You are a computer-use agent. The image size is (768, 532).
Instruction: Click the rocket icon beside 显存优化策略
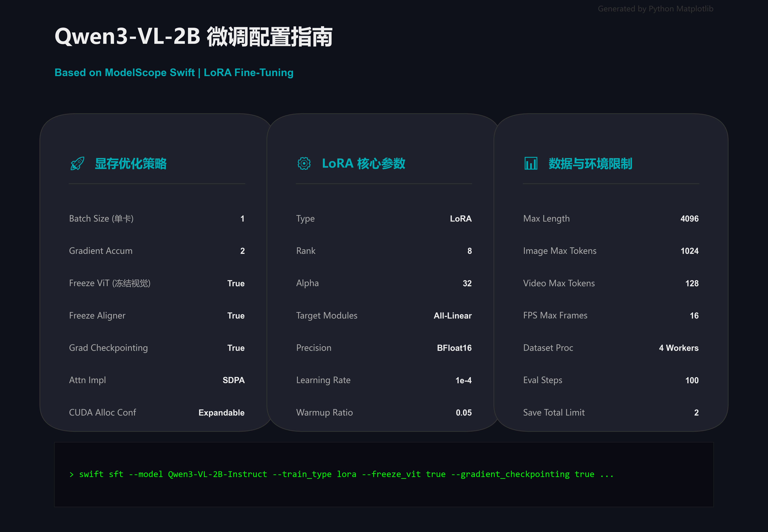click(77, 164)
